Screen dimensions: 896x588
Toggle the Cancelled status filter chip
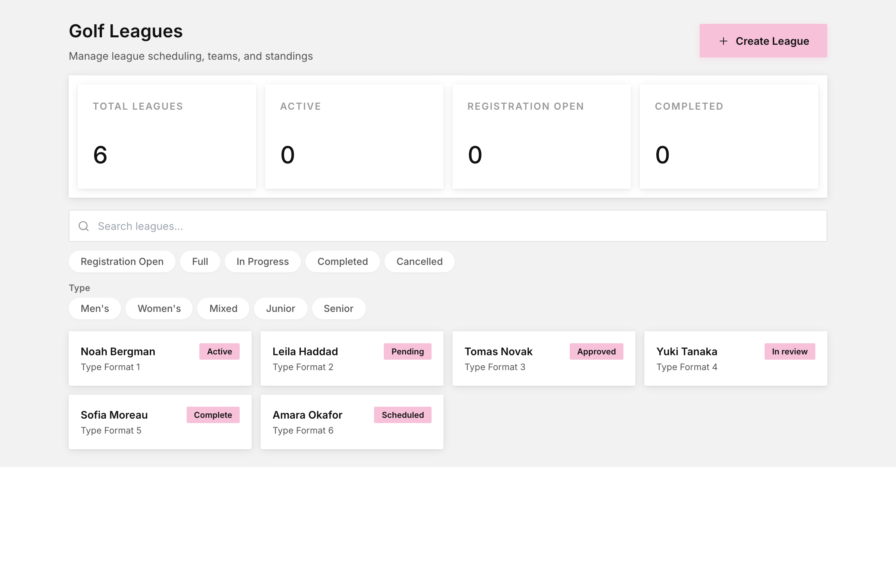point(419,262)
